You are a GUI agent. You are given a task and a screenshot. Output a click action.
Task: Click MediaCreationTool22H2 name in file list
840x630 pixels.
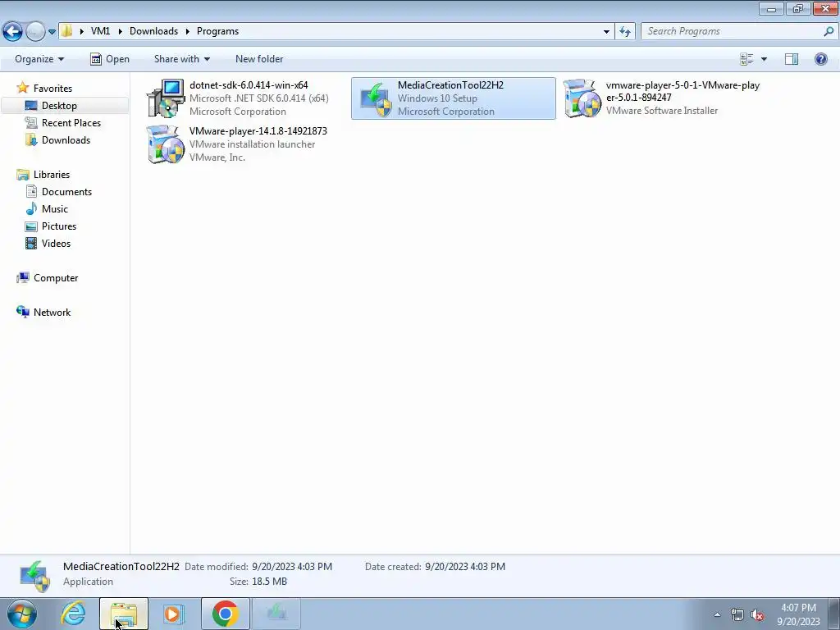(x=450, y=85)
